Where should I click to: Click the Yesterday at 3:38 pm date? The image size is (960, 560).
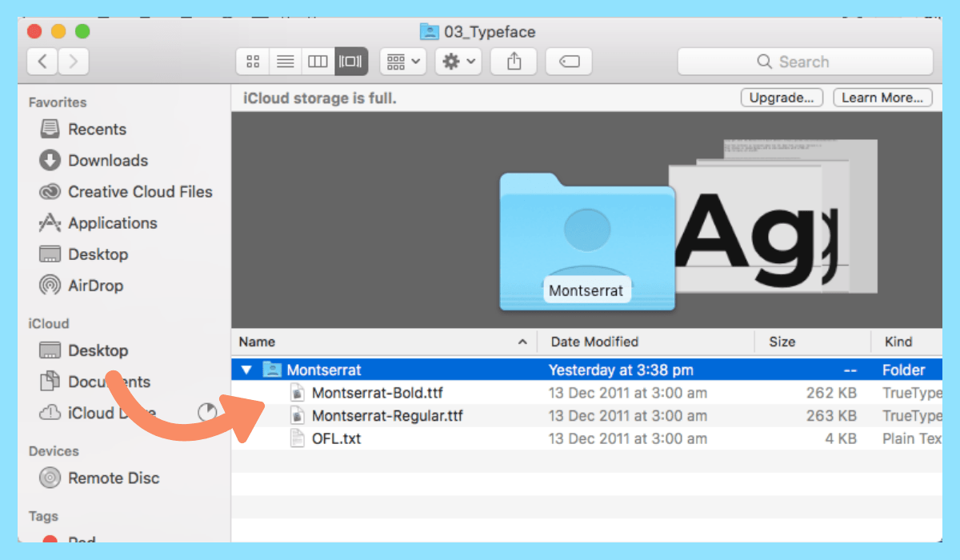[621, 370]
